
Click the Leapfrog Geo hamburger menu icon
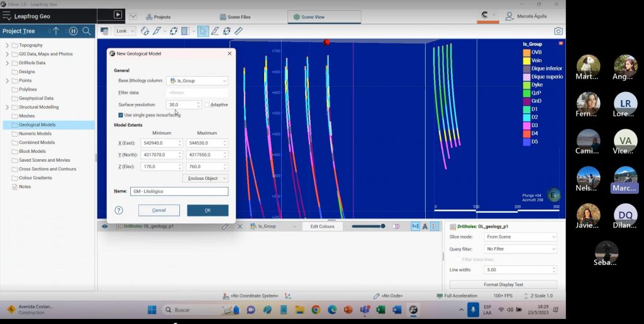coord(7,14)
